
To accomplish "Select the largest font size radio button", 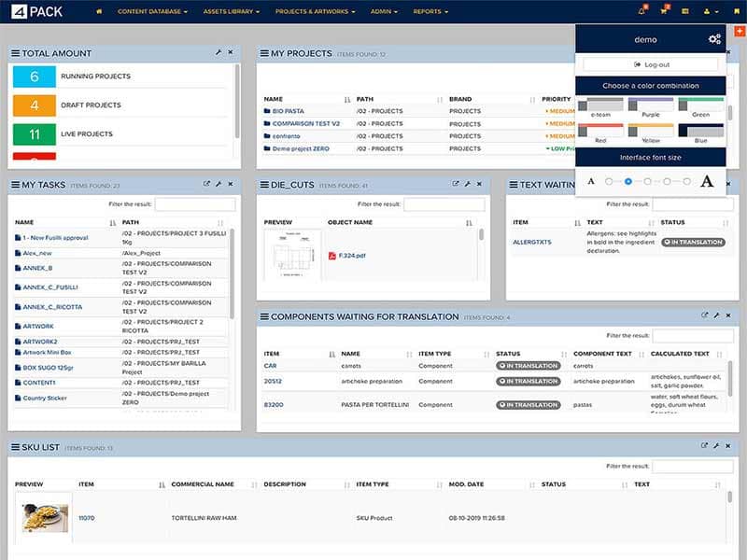I will pyautogui.click(x=687, y=181).
